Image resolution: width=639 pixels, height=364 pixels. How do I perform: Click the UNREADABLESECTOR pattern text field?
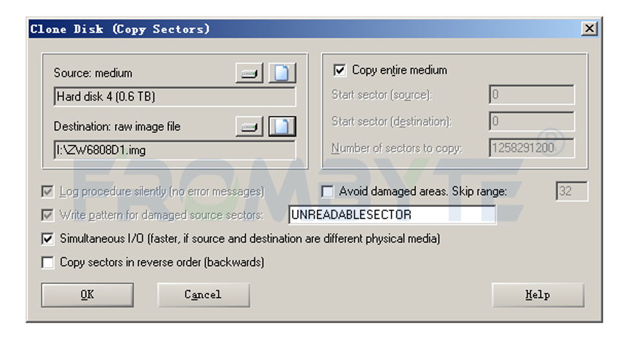point(392,215)
